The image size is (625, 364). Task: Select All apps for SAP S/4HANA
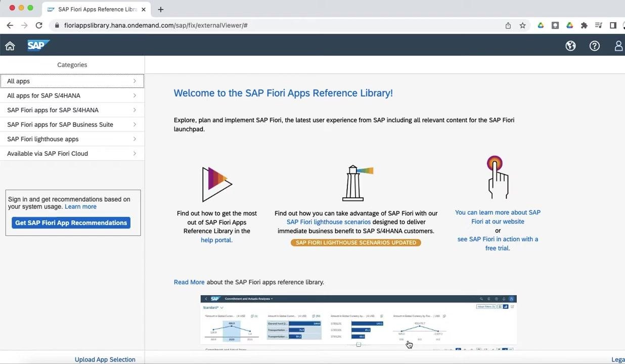72,96
